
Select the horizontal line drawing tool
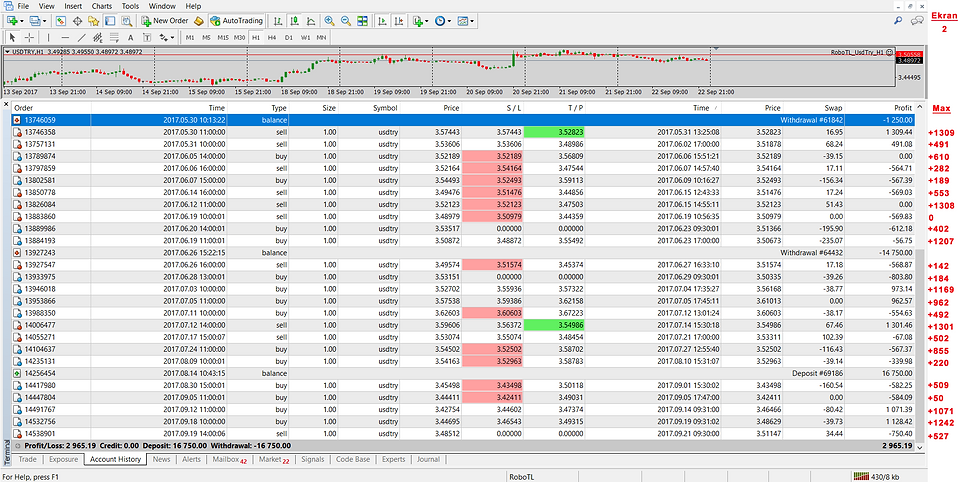pyautogui.click(x=65, y=37)
